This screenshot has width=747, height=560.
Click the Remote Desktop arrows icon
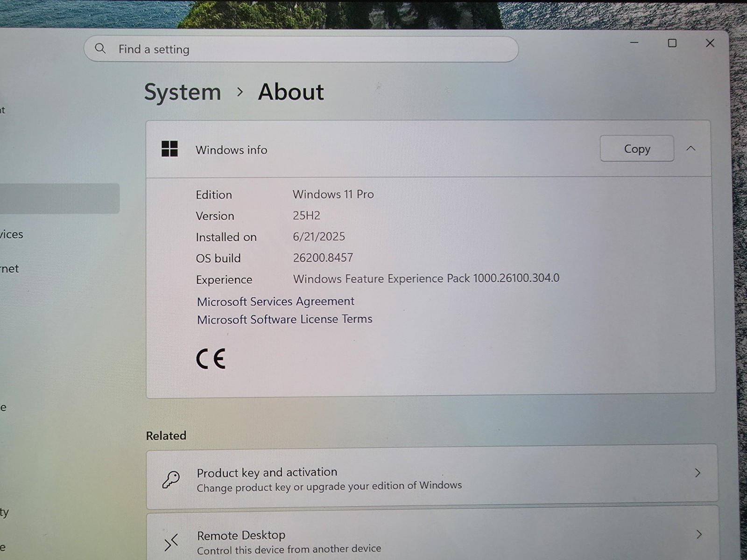tap(171, 543)
